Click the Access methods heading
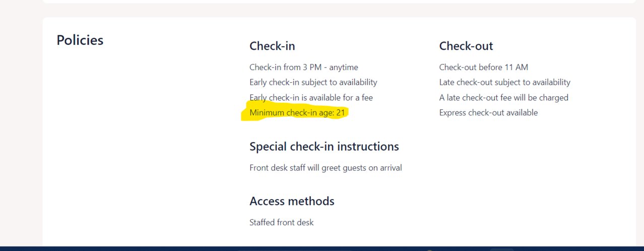The height and width of the screenshot is (251, 644). pyautogui.click(x=292, y=201)
